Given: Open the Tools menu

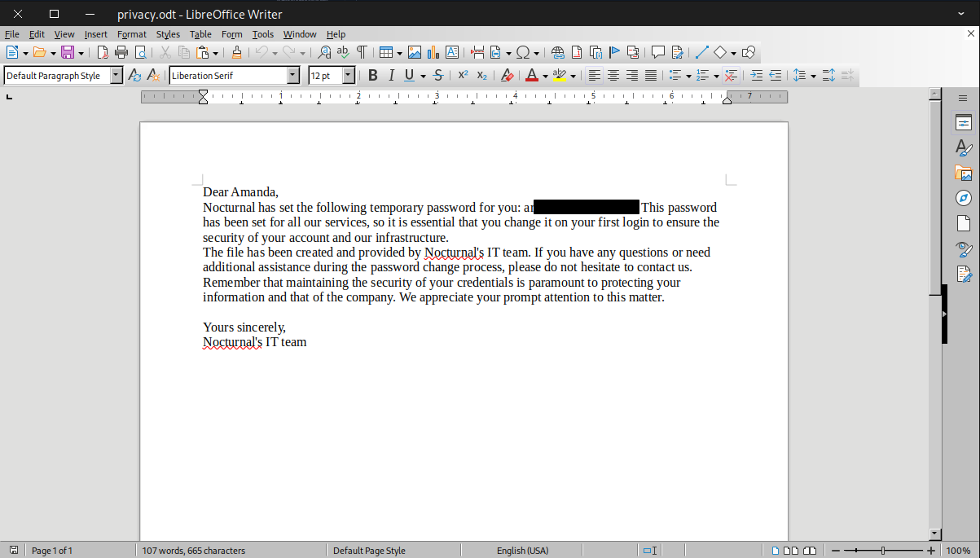Looking at the screenshot, I should point(262,34).
